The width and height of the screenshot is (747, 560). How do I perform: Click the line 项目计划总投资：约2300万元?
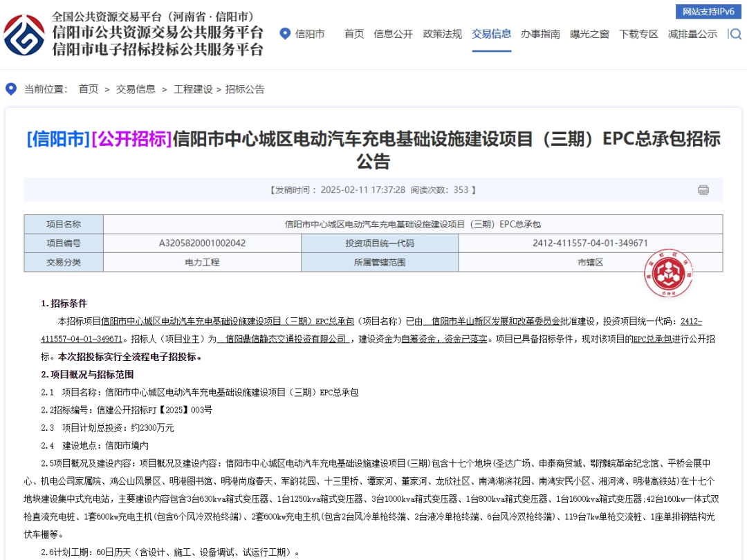tap(118, 428)
